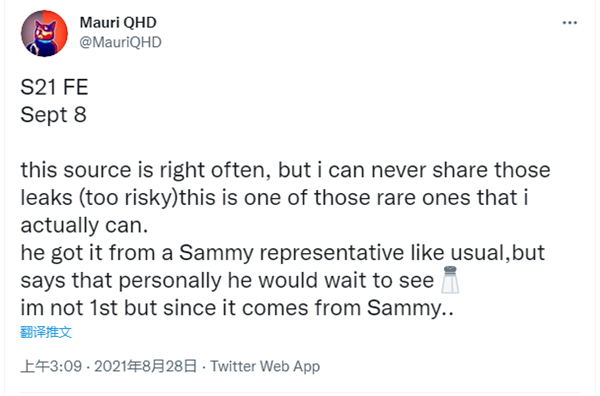Click the Sept 8 date line
600x396 pixels.
coord(54,115)
